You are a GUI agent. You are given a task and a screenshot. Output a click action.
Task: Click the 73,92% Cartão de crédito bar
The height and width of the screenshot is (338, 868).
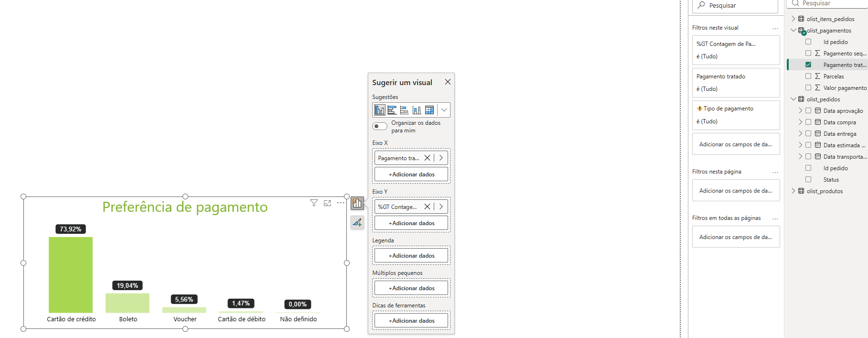pyautogui.click(x=71, y=275)
